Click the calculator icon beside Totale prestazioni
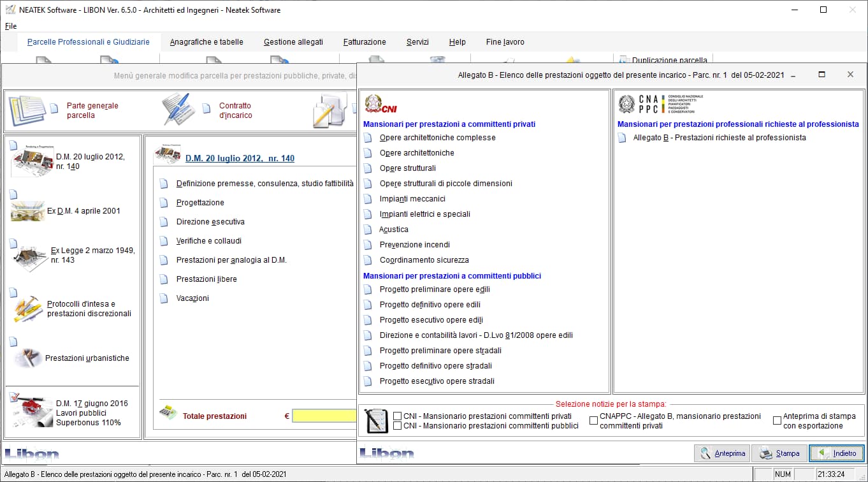 point(168,413)
